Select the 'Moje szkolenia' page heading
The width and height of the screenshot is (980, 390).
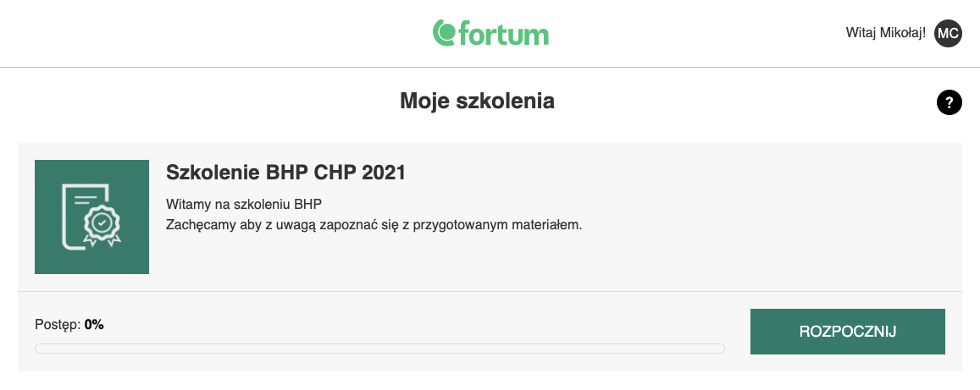[477, 101]
